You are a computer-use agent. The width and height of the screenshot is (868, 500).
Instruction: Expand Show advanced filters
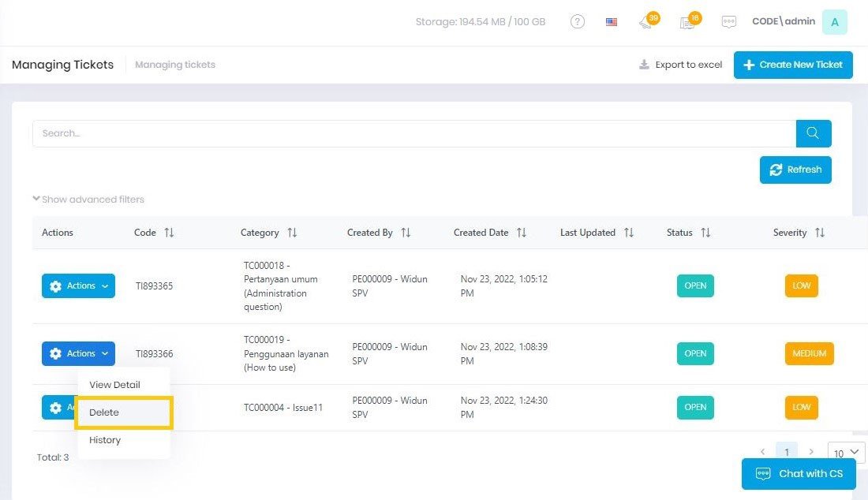tap(88, 200)
